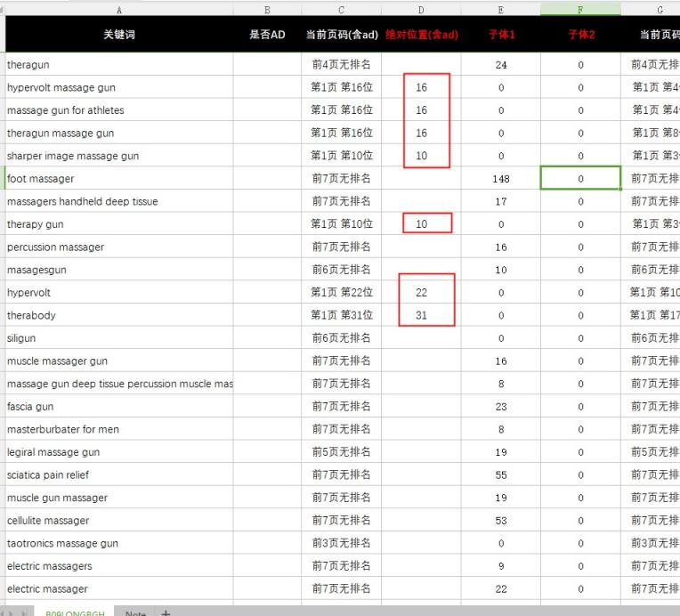Click 前5页无排名 in legiral row column C
The width and height of the screenshot is (680, 616).
click(341, 451)
